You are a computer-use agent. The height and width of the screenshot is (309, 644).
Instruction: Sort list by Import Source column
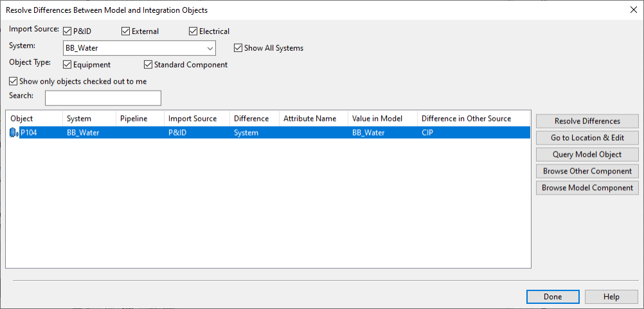point(196,119)
